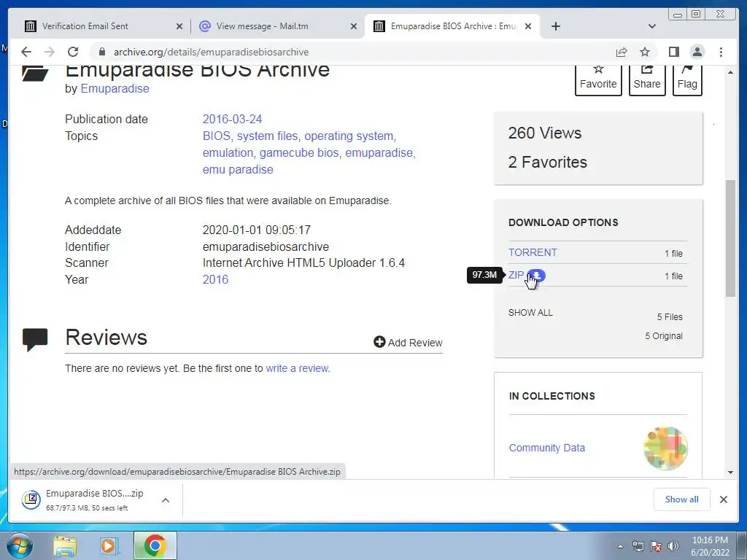The width and height of the screenshot is (747, 560).
Task: Expand SHOW ALL download files
Action: (x=530, y=313)
